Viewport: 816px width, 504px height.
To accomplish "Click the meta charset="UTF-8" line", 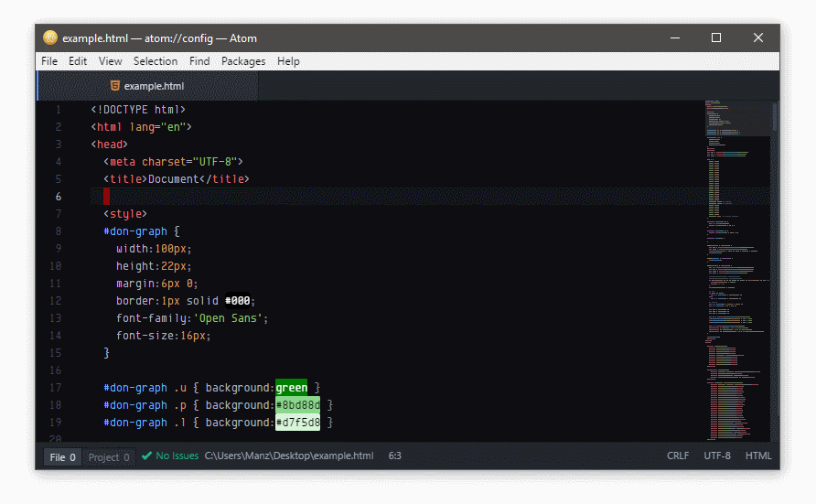I will [173, 162].
